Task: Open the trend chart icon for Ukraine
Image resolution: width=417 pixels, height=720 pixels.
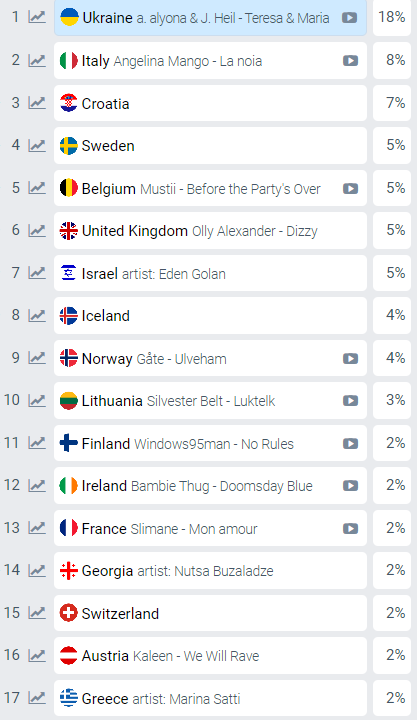Action: [x=37, y=17]
